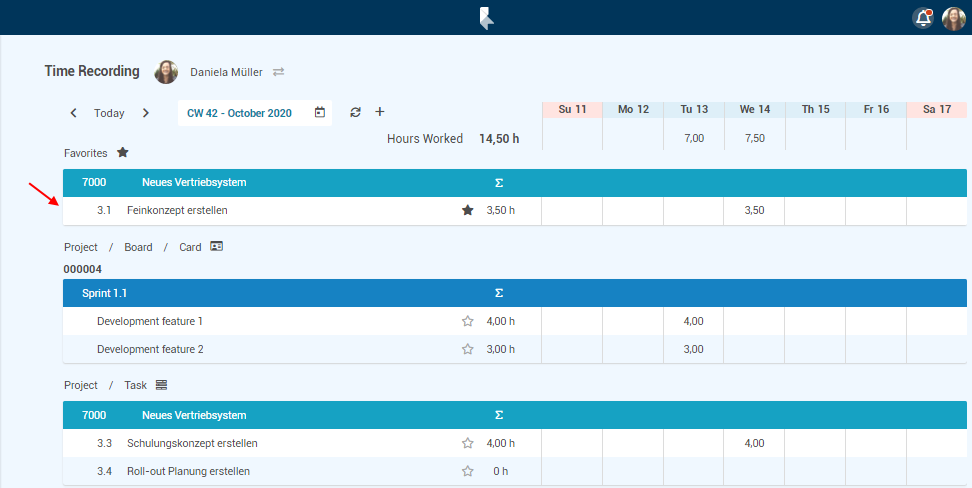Click the Friday cell for Roll-out Planung erstellen
Image resolution: width=972 pixels, height=488 pixels.
[876, 471]
